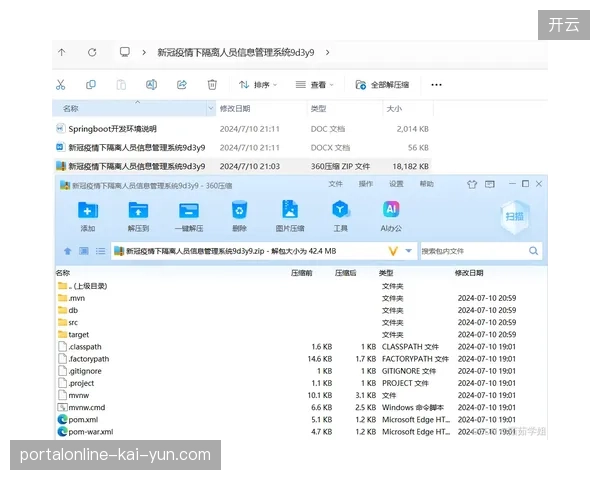Click the orange V icon in path bar

(x=393, y=251)
